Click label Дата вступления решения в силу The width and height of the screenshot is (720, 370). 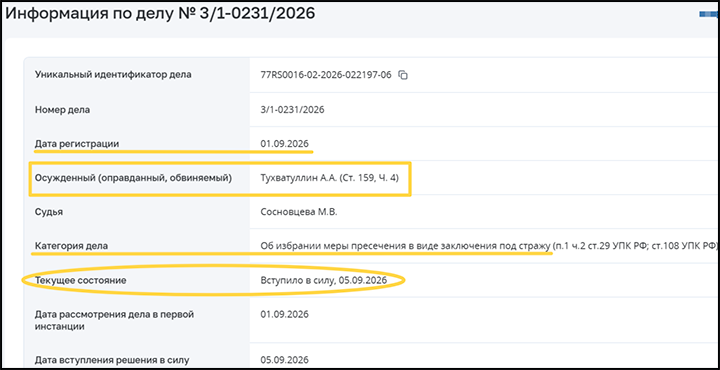pos(112,359)
